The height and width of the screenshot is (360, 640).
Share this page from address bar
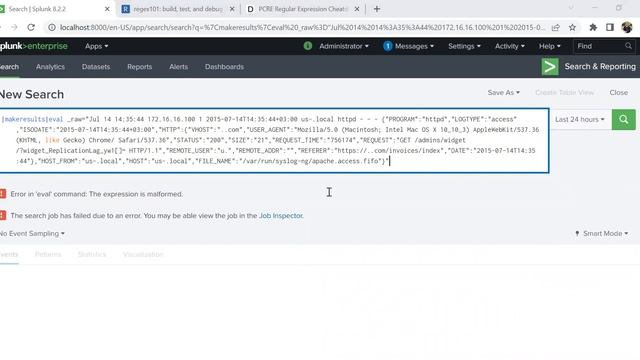click(x=556, y=27)
